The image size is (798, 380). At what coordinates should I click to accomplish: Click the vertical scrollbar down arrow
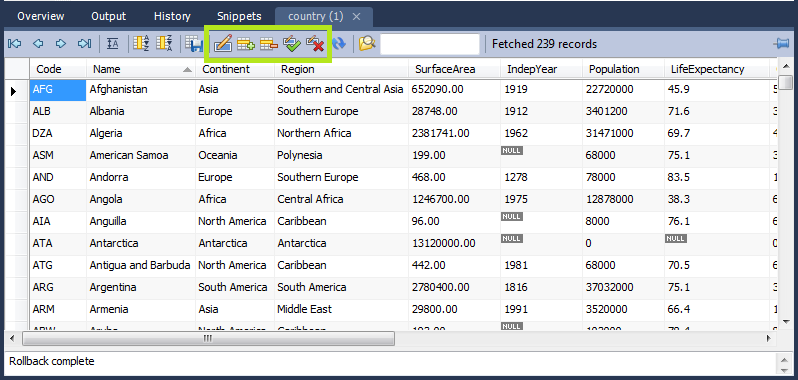pos(786,321)
